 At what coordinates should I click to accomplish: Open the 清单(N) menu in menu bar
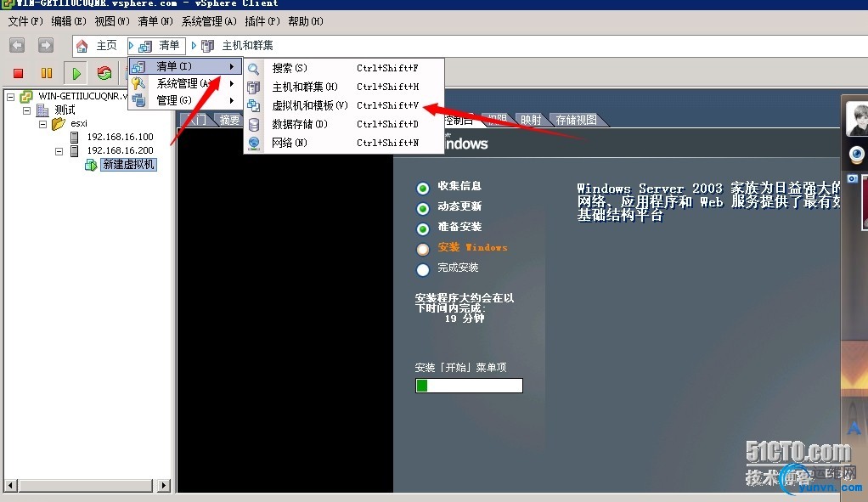[155, 21]
